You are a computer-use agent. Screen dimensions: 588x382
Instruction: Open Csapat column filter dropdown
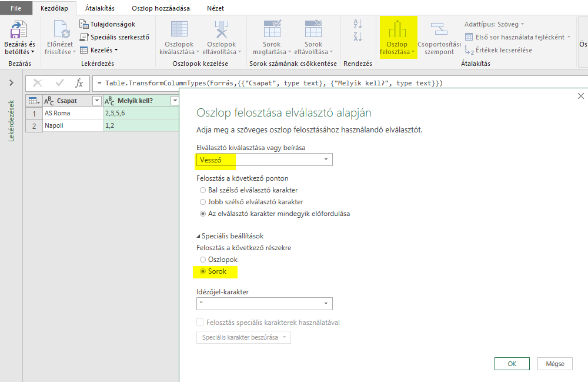(97, 101)
